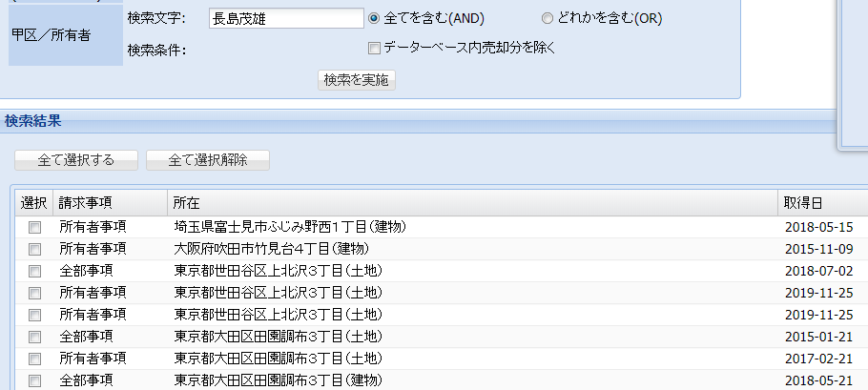
Task: Enable データーベース内売却分を除く checkbox
Action: (374, 49)
